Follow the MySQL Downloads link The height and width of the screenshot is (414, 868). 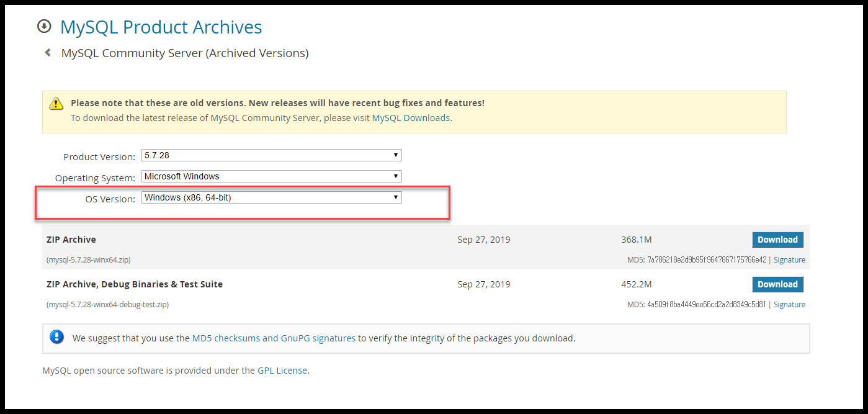pyautogui.click(x=411, y=118)
